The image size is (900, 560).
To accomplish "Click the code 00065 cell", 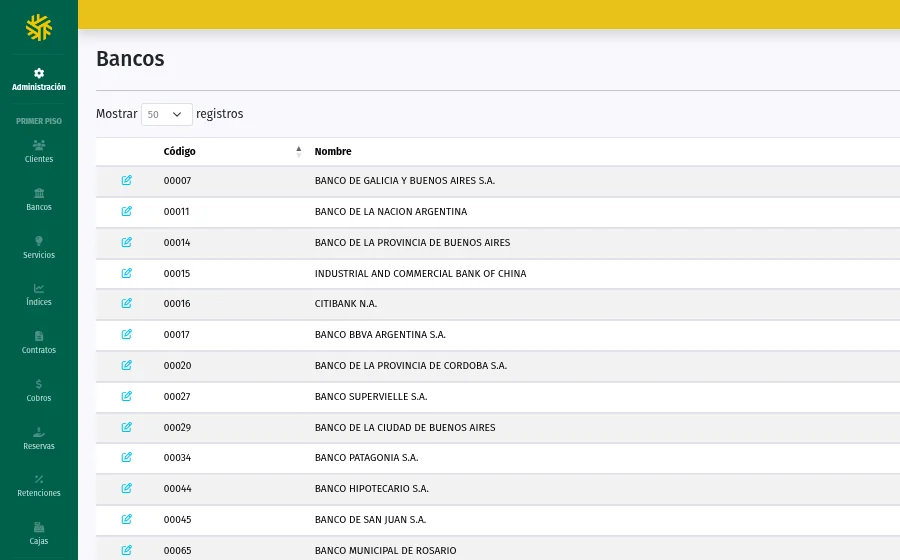I will pyautogui.click(x=177, y=551).
